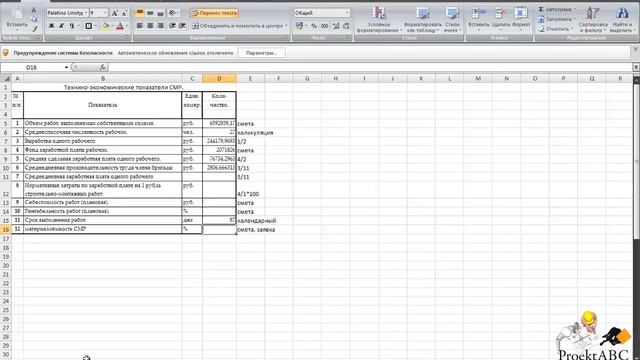Align text right in the cell
640x360 pixels.
click(x=160, y=26)
